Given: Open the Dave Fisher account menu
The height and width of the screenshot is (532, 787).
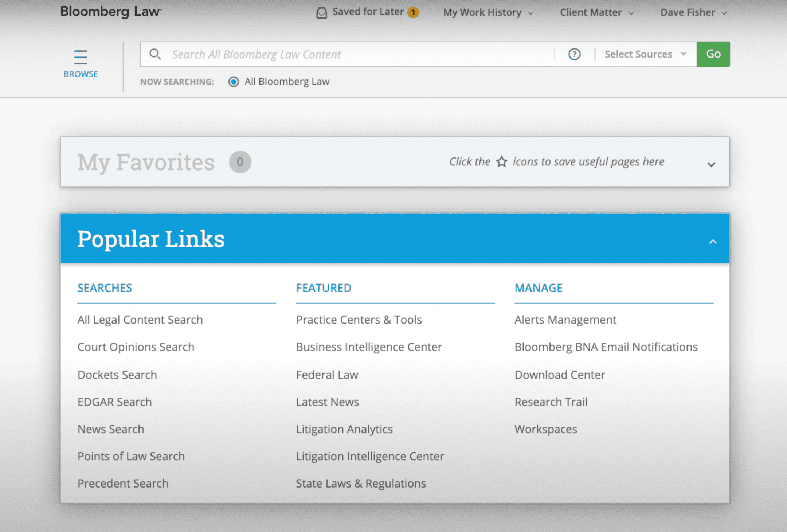Looking at the screenshot, I should pos(693,13).
